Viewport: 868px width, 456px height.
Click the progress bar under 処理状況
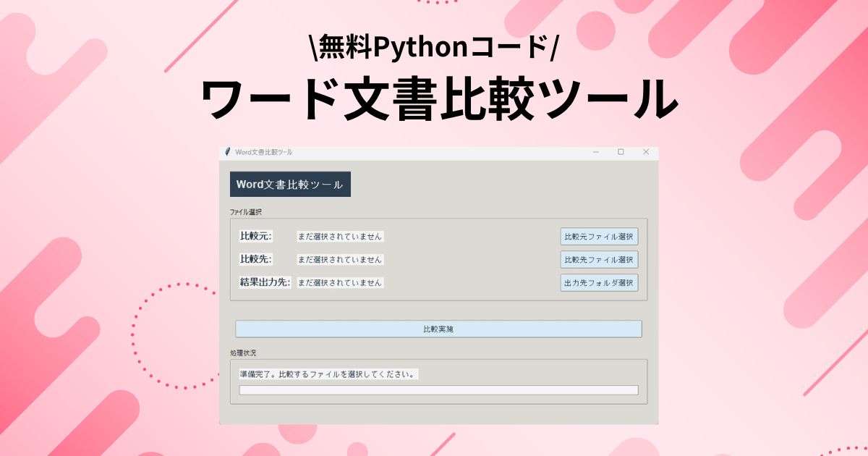pos(438,390)
